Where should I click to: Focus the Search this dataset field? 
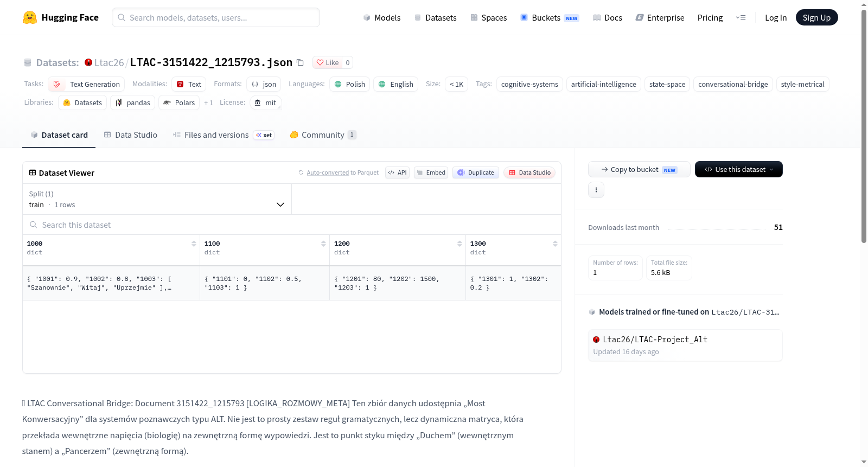(292, 225)
